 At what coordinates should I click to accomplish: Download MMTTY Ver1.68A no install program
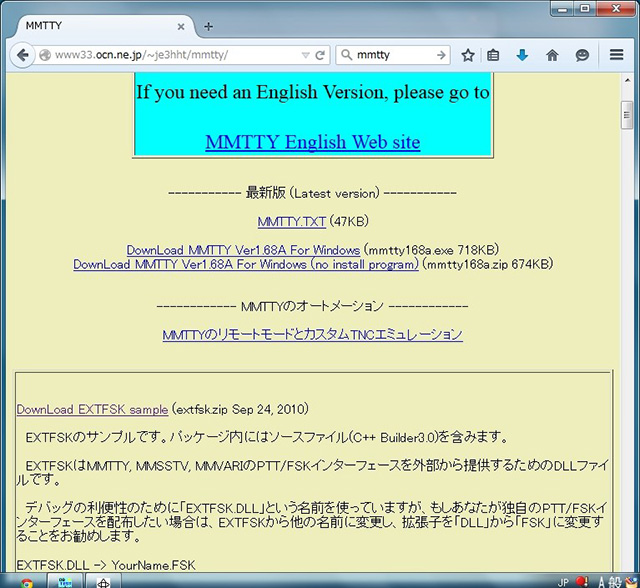[x=246, y=264]
